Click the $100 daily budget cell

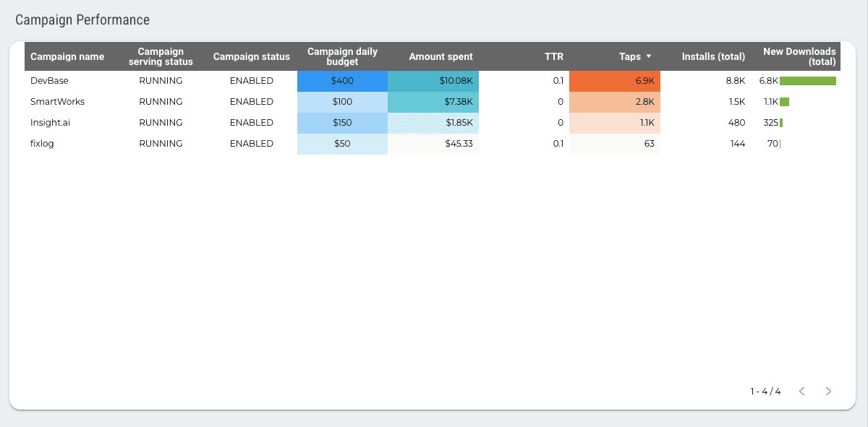point(342,102)
